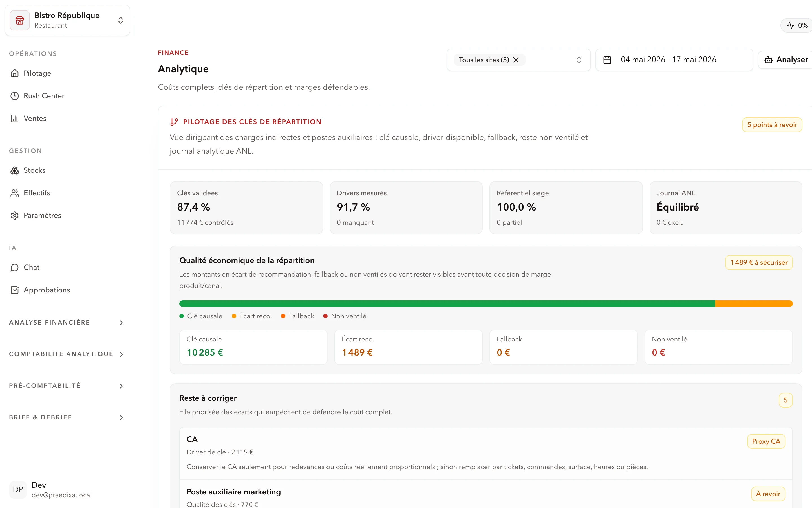The height and width of the screenshot is (508, 812).
Task: Expand the Comptabilité analytique section
Action: tap(67, 354)
